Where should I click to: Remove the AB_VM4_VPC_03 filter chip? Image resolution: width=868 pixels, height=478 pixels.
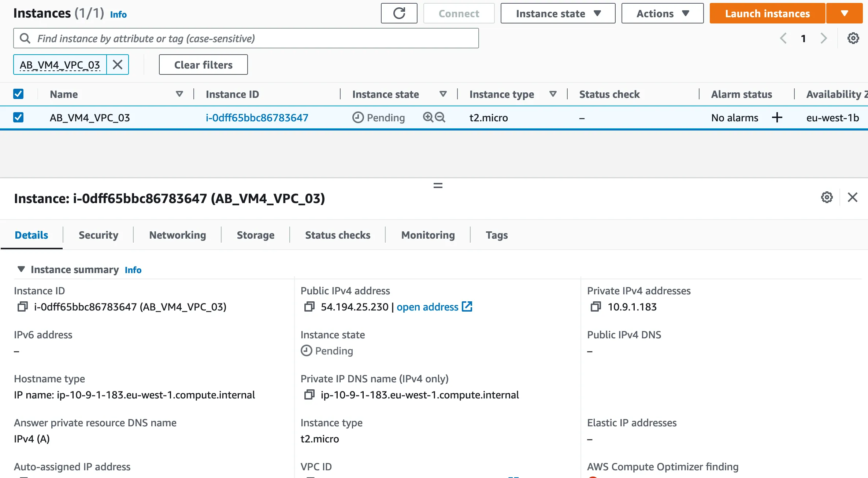(118, 65)
